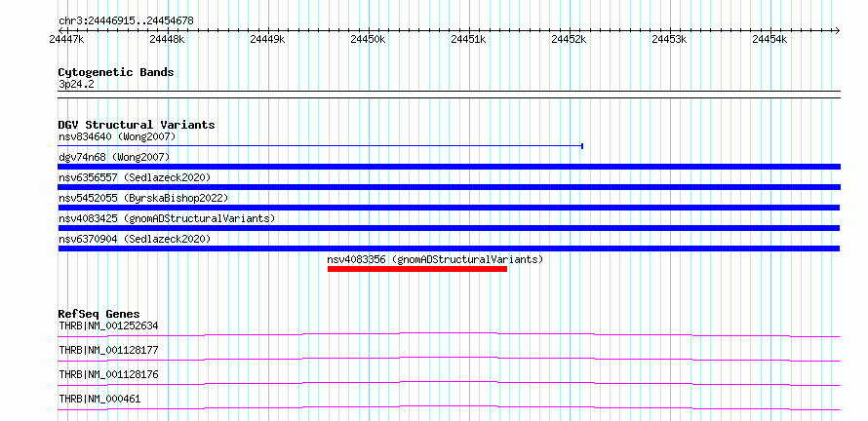Click the 24450k ruler position
The height and width of the screenshot is (421, 868).
pyautogui.click(x=368, y=39)
